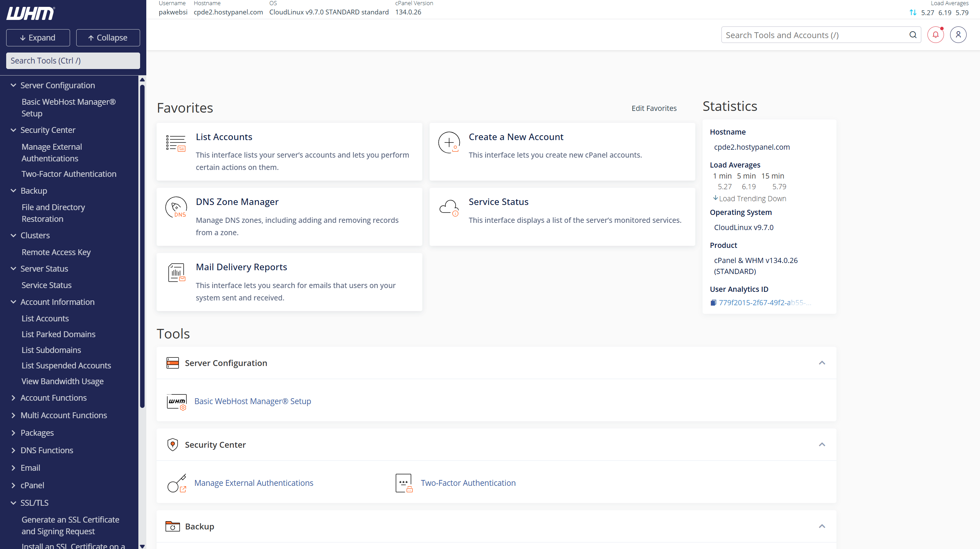Open List Suspended Accounts sidebar item

tap(66, 365)
